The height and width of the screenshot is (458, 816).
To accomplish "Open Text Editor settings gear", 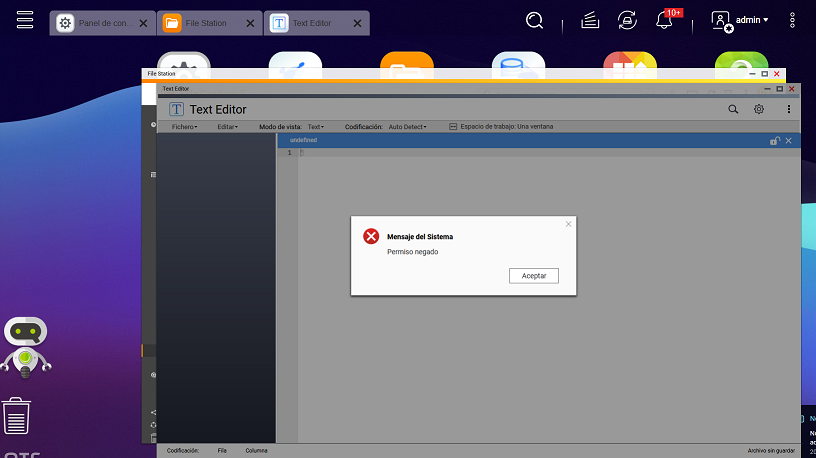I will pos(759,109).
